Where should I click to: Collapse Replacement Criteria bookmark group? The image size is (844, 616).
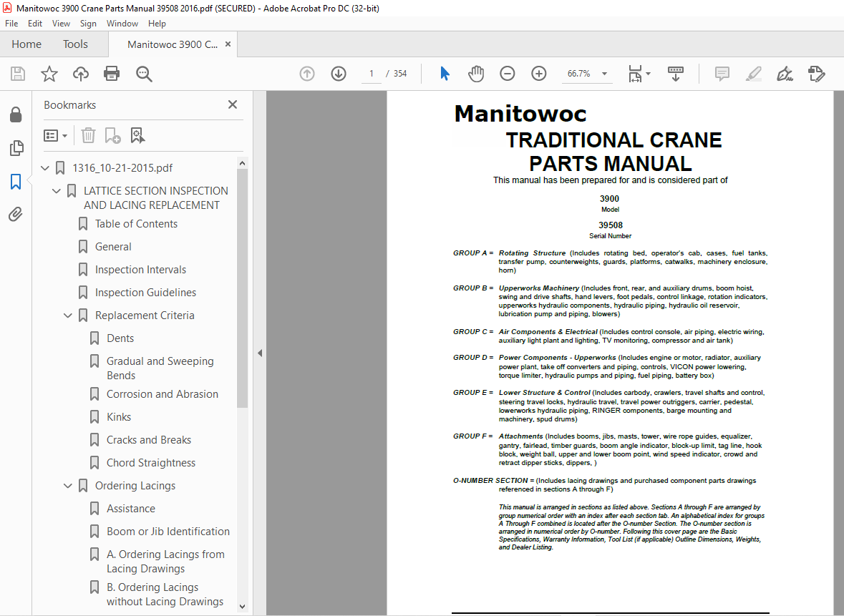pos(68,316)
